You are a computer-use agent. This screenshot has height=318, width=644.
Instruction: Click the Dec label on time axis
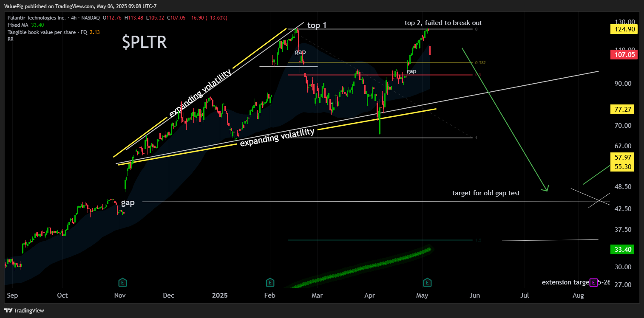tap(168, 295)
